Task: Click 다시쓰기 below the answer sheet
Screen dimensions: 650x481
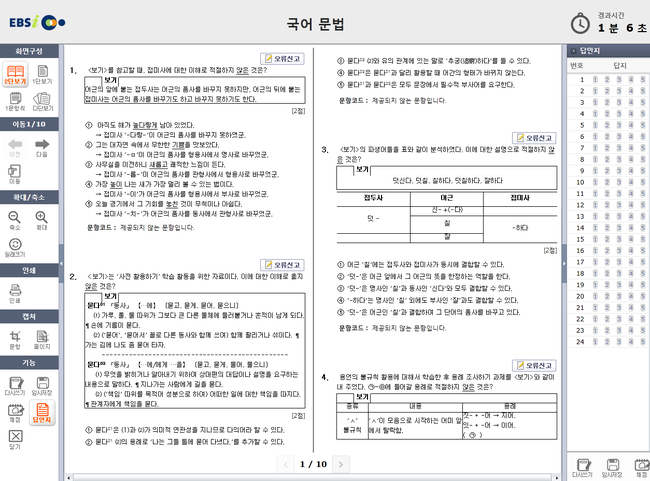Action: click(x=582, y=469)
